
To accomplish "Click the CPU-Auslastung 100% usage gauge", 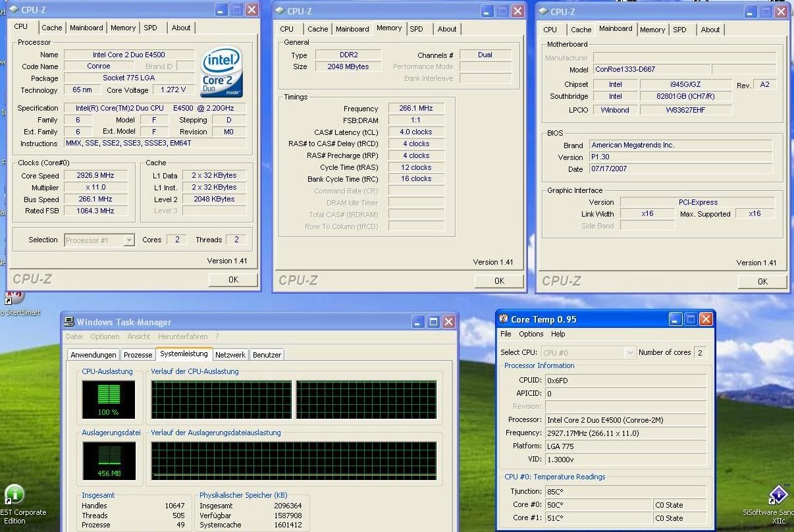I will (109, 400).
